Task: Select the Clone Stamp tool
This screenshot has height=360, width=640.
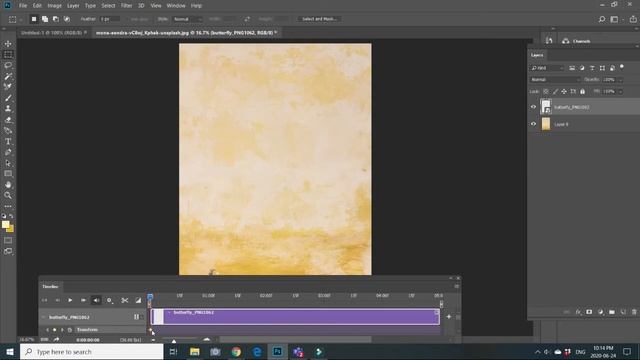Action: 8,109
